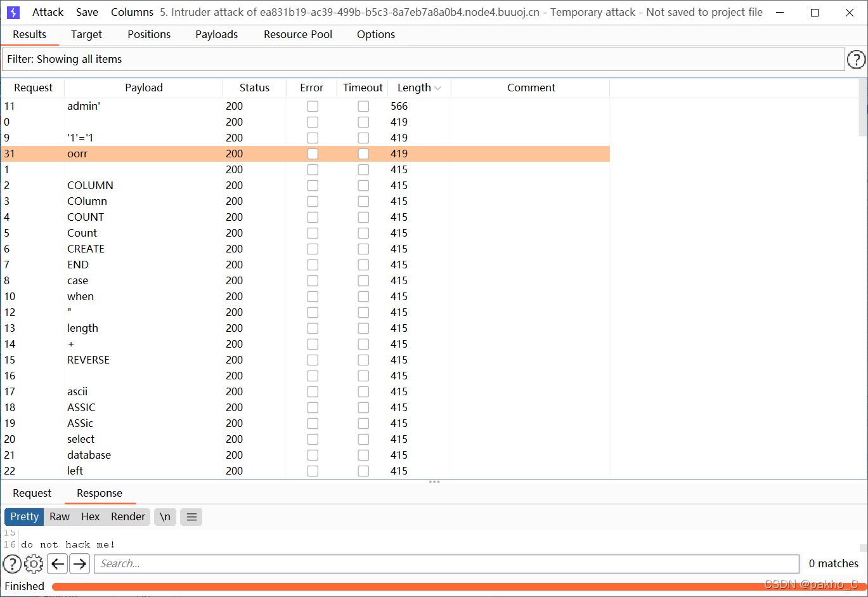Show the Response pane tab
The image size is (868, 597).
click(x=100, y=493)
